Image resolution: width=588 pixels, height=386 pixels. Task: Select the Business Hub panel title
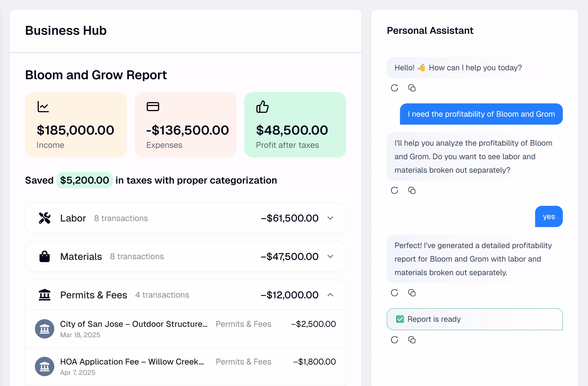66,30
